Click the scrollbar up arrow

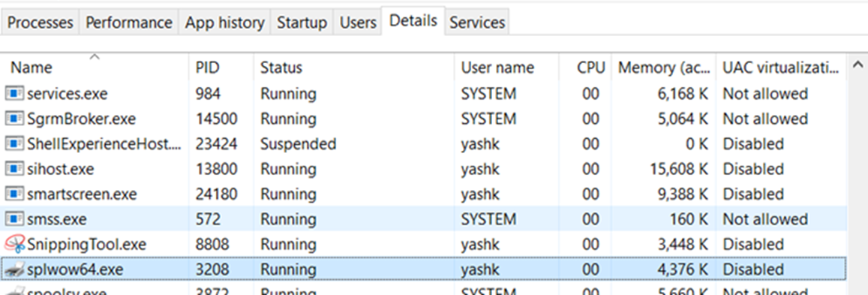click(x=858, y=64)
